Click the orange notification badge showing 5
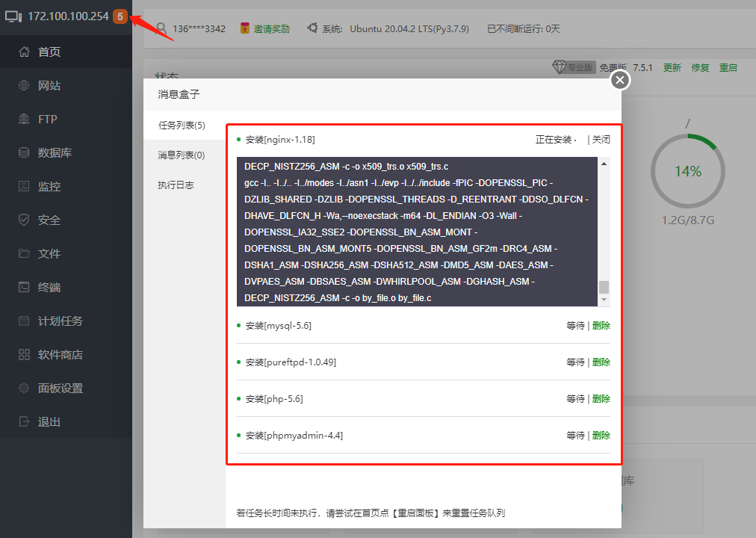This screenshot has width=756, height=538. point(120,16)
